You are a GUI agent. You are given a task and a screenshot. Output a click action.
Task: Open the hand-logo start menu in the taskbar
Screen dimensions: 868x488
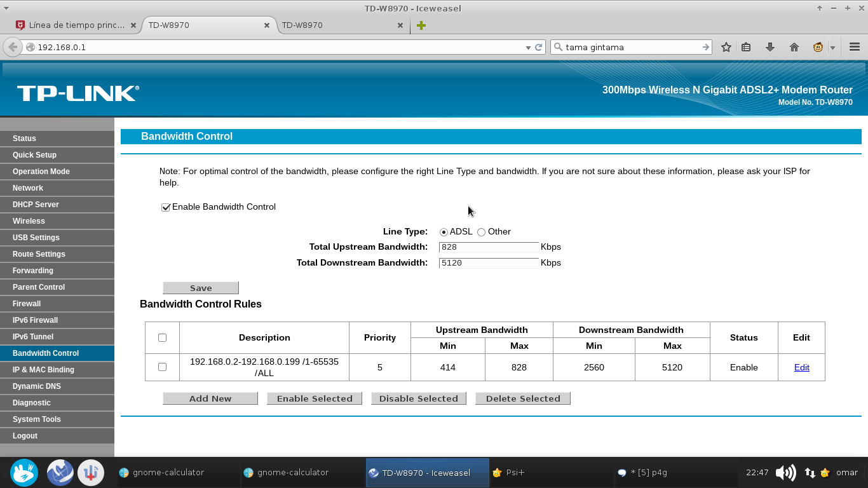[25, 473]
